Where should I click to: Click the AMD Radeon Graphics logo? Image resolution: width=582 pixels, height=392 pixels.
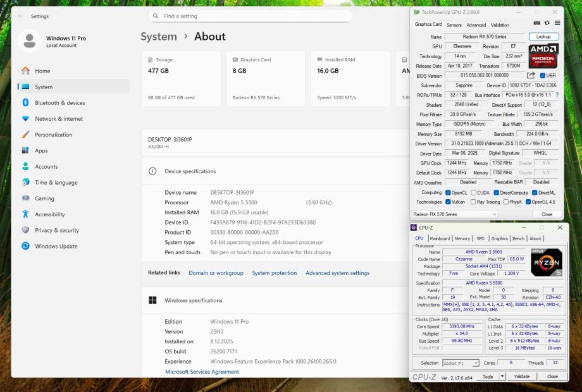tap(543, 55)
